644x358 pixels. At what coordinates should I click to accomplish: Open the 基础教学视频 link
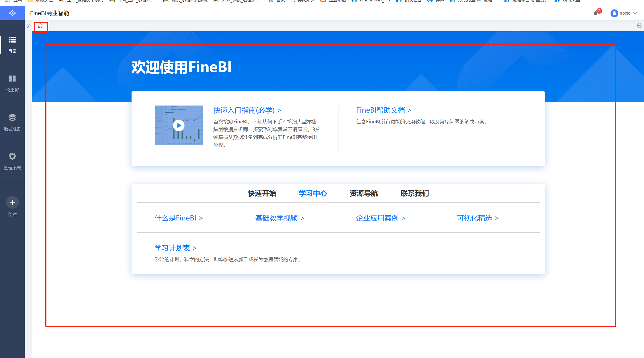[280, 218]
